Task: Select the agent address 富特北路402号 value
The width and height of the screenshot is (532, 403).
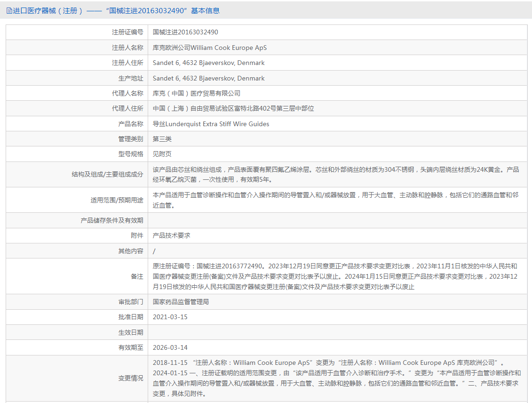Action: (233, 109)
